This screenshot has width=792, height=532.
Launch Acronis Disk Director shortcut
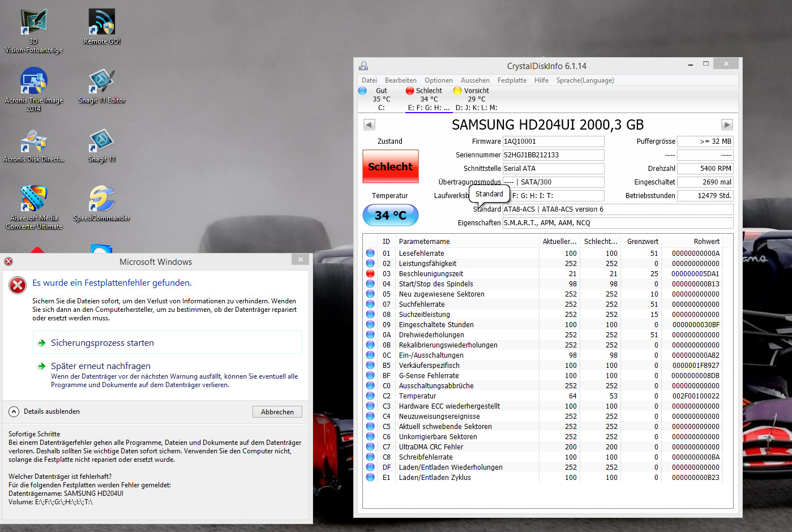click(33, 145)
